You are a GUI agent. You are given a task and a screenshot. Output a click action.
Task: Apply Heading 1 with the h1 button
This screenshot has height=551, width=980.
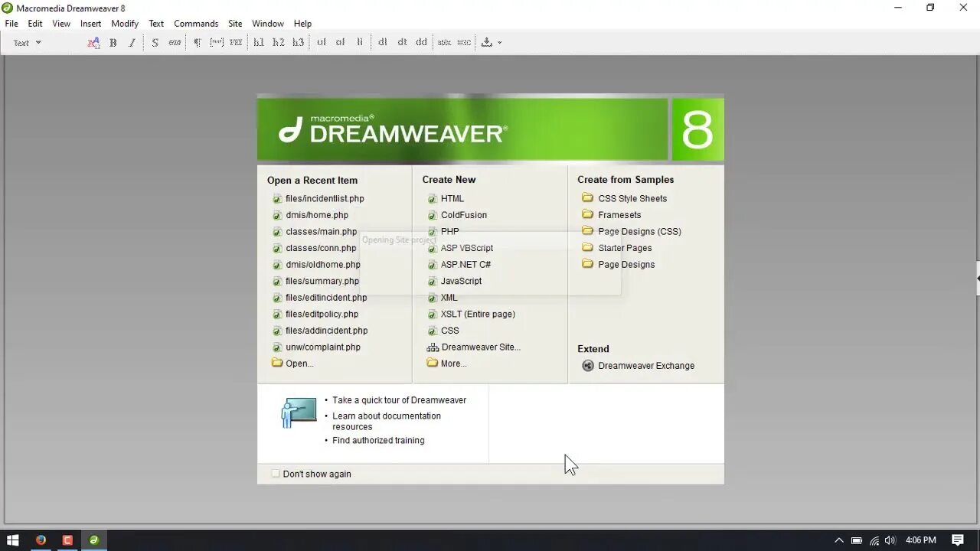[x=259, y=43]
